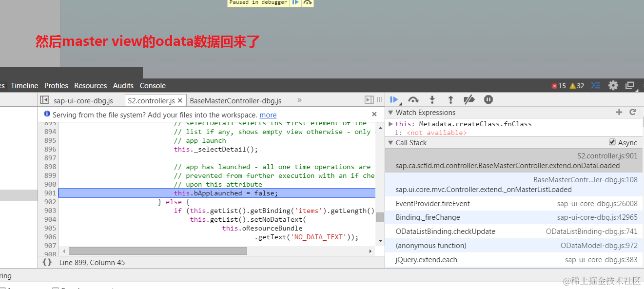Screen dimensions: 644x289
Task: Click the 'i: <not available>' watch entry
Action: pyautogui.click(x=430, y=133)
